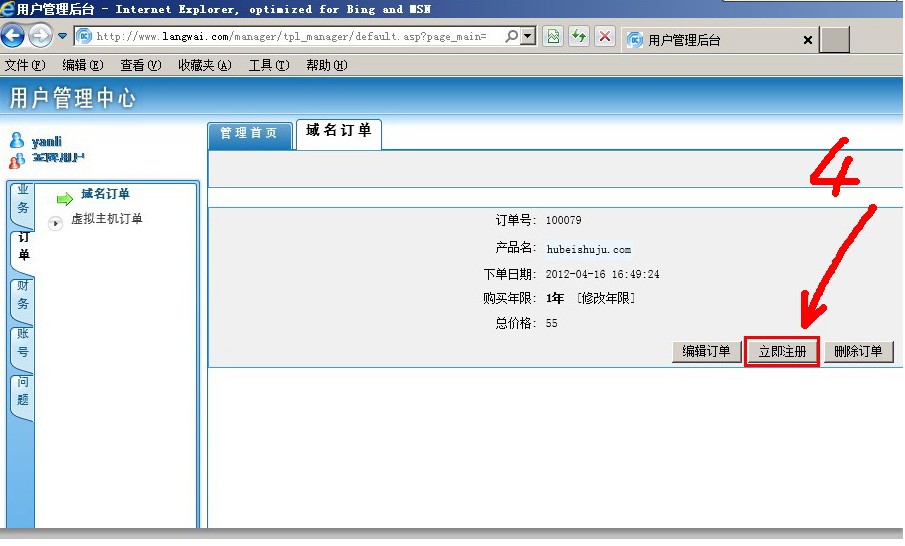The image size is (905, 546).
Task: Switch to the 管理首页 tab
Action: click(250, 133)
